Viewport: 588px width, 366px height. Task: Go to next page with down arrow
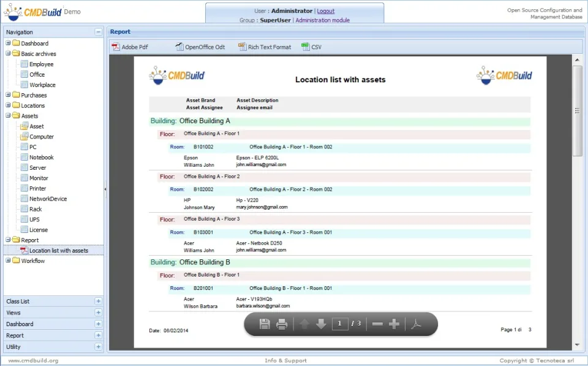(321, 324)
